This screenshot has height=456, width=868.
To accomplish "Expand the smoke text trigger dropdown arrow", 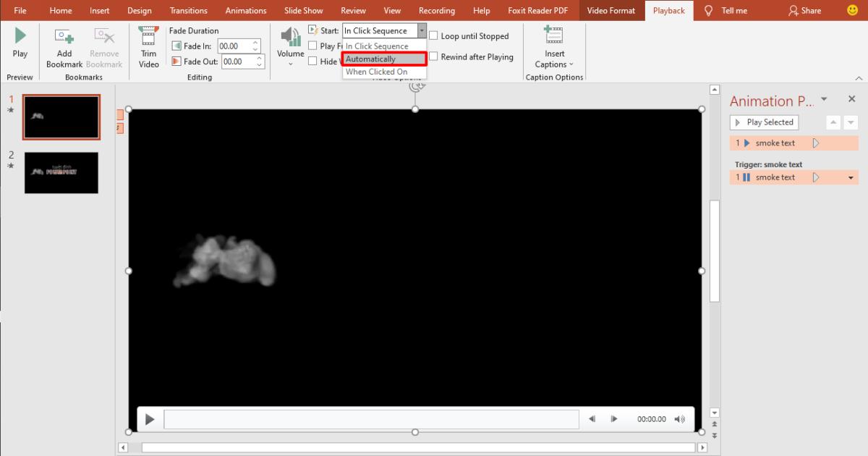I will coord(851,177).
